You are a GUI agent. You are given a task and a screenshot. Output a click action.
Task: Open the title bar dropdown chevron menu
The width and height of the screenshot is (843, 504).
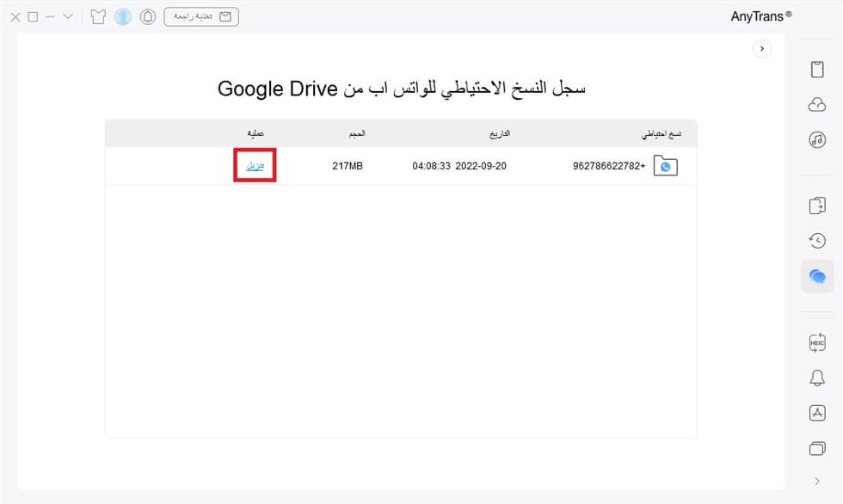pos(68,16)
